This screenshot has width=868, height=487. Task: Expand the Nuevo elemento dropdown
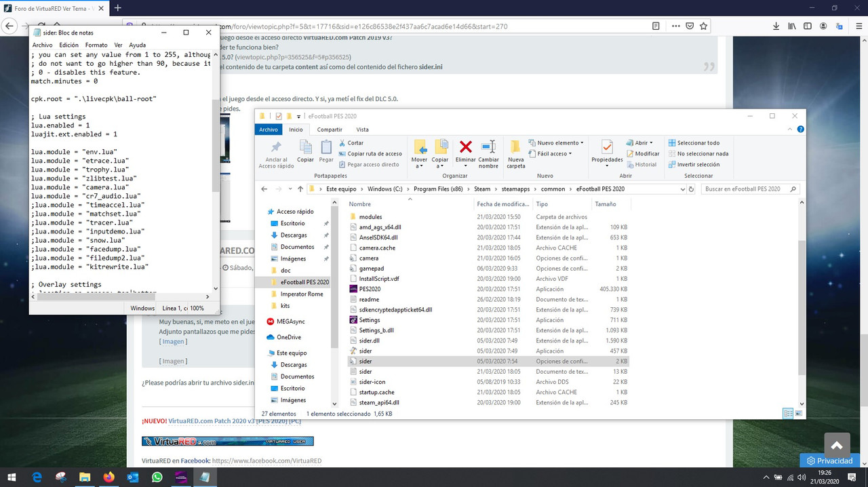point(556,143)
